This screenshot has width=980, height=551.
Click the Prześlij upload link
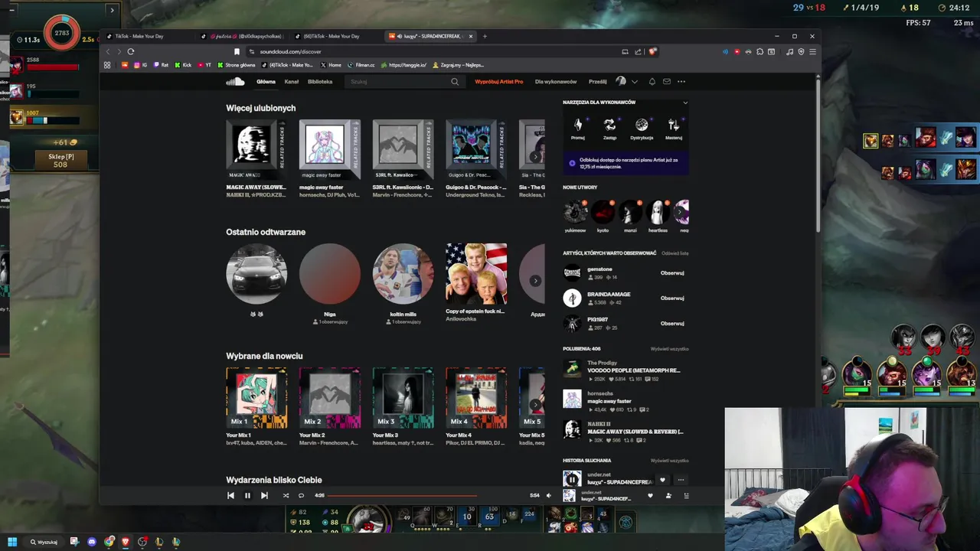[598, 81]
